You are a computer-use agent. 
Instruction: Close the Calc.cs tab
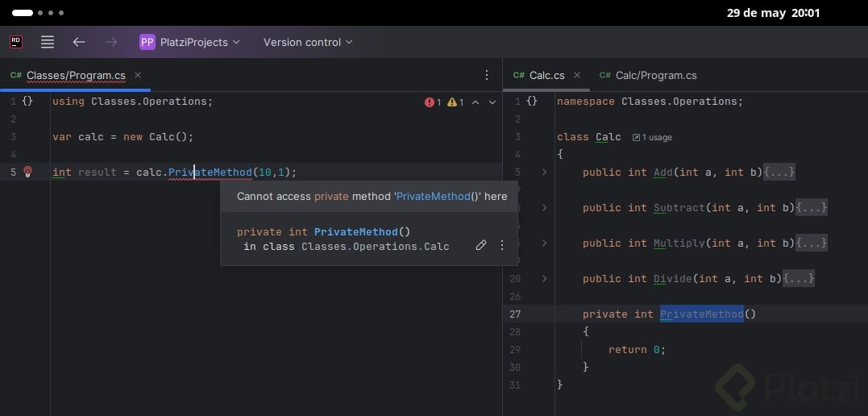click(x=576, y=75)
